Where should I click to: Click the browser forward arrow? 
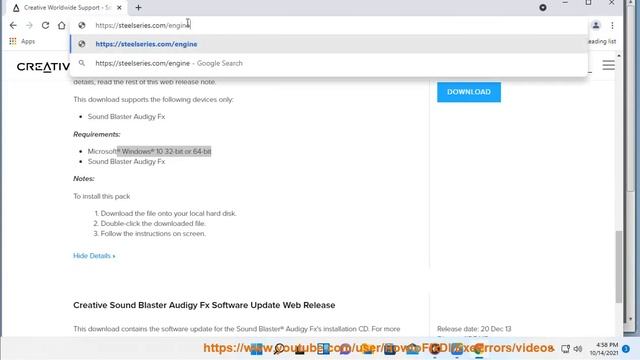coord(29,25)
